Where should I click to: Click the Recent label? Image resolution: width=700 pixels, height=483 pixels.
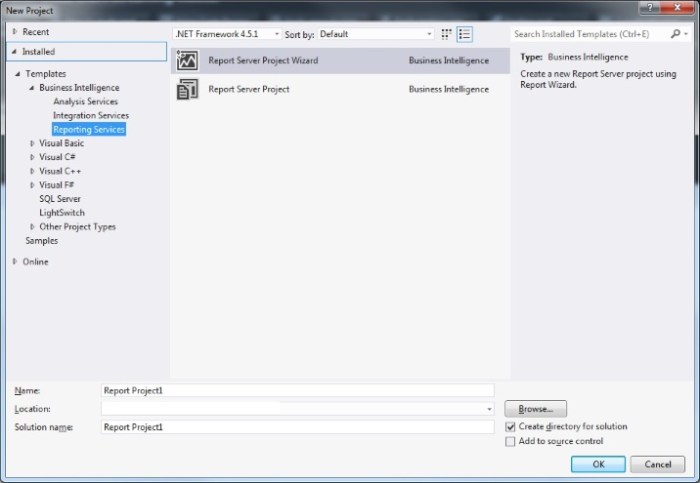pyautogui.click(x=36, y=32)
